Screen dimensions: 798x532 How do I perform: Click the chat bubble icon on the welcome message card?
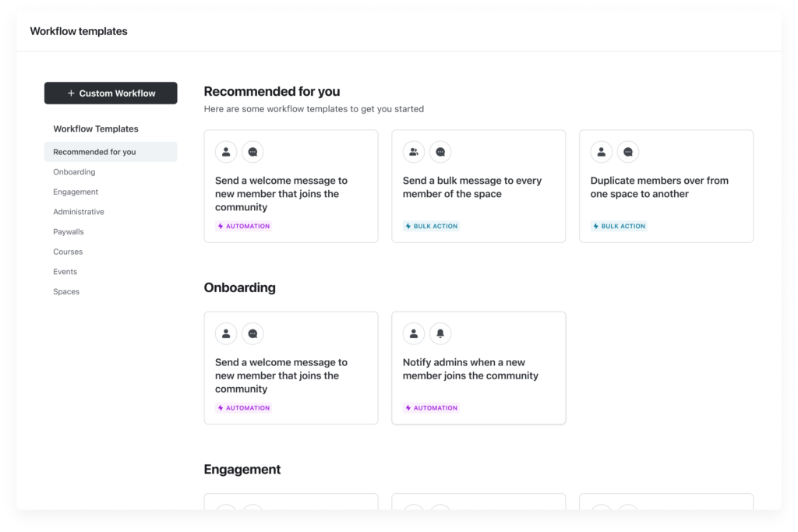pos(252,151)
